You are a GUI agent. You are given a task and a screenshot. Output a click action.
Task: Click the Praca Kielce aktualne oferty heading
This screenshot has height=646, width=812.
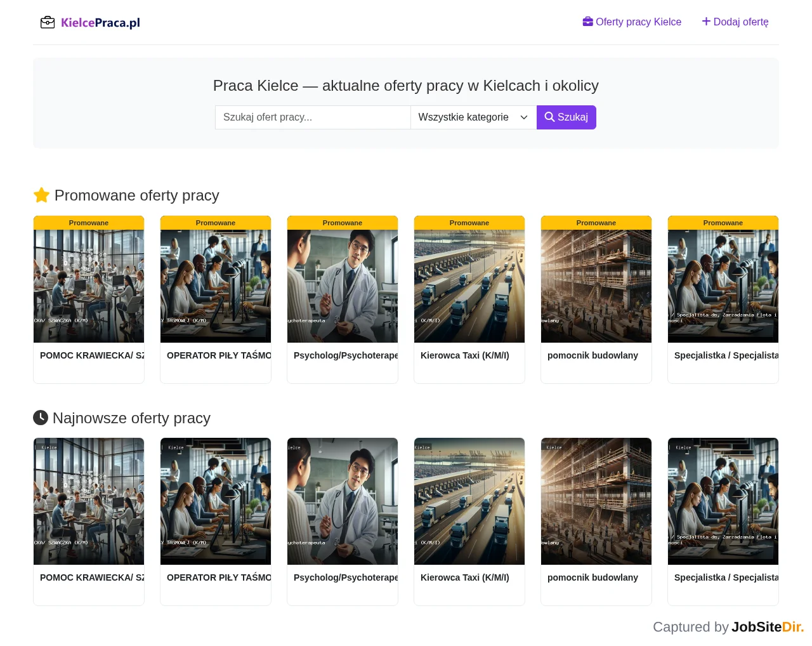pos(406,86)
